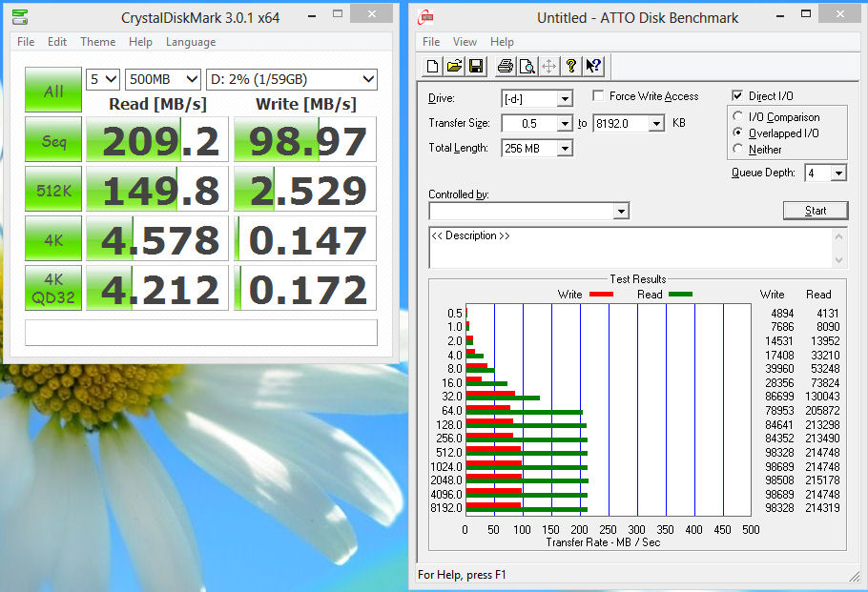Click the Seq read result 209.2

pos(157,139)
